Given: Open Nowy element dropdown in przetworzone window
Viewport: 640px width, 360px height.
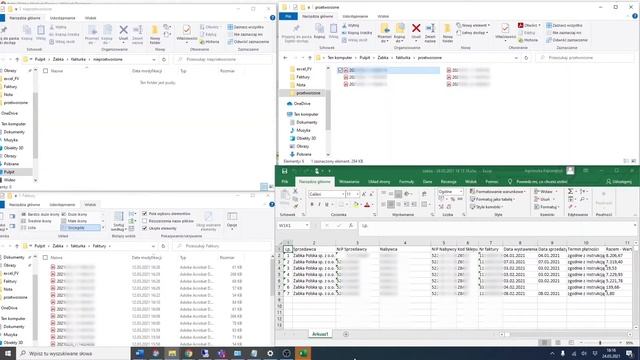Looking at the screenshot, I should [x=473, y=25].
